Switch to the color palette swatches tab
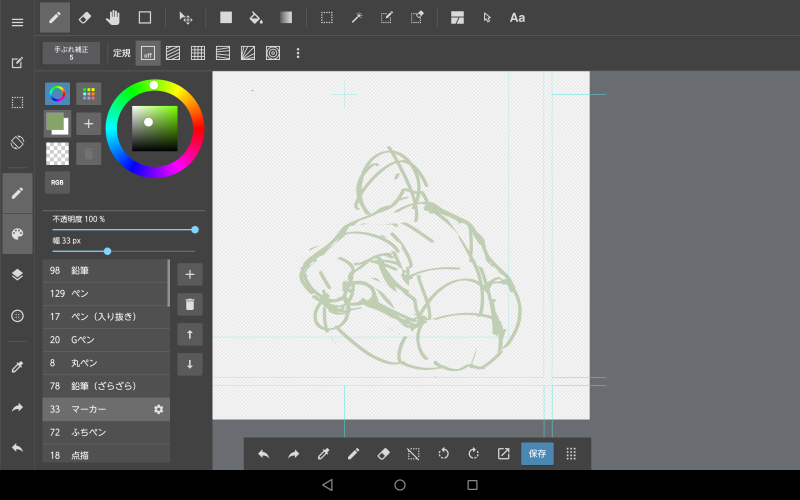The height and width of the screenshot is (500, 800). pos(88,94)
